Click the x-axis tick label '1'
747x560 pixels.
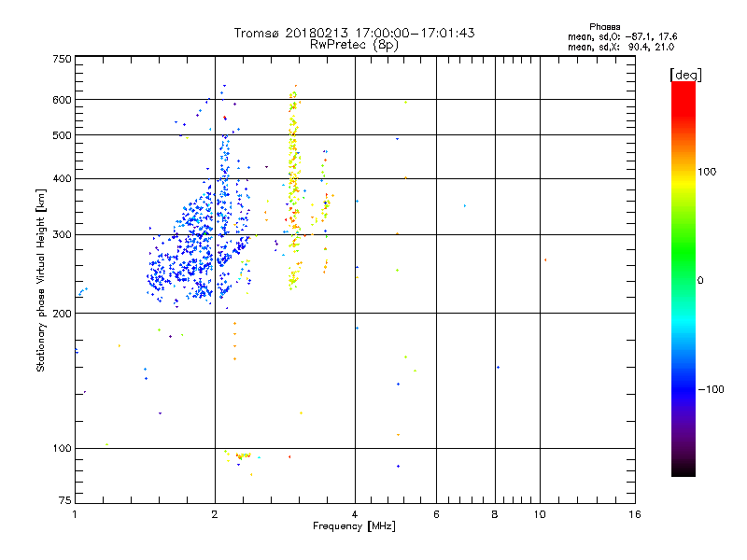coord(75,514)
